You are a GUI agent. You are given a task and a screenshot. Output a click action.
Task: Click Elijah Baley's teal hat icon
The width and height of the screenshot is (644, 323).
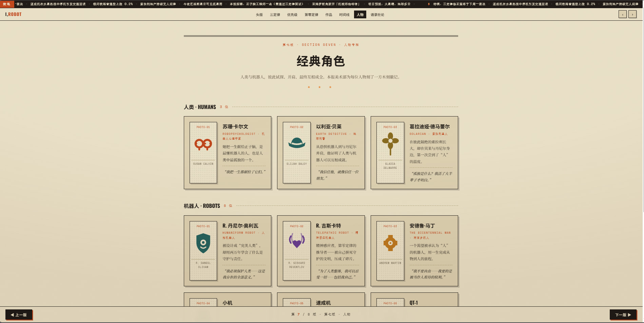coord(297,143)
